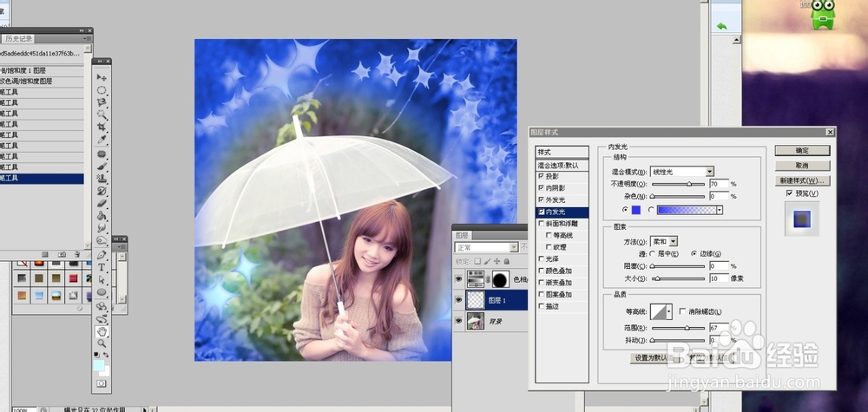Open the gradient picker dropdown arrow

(x=720, y=210)
